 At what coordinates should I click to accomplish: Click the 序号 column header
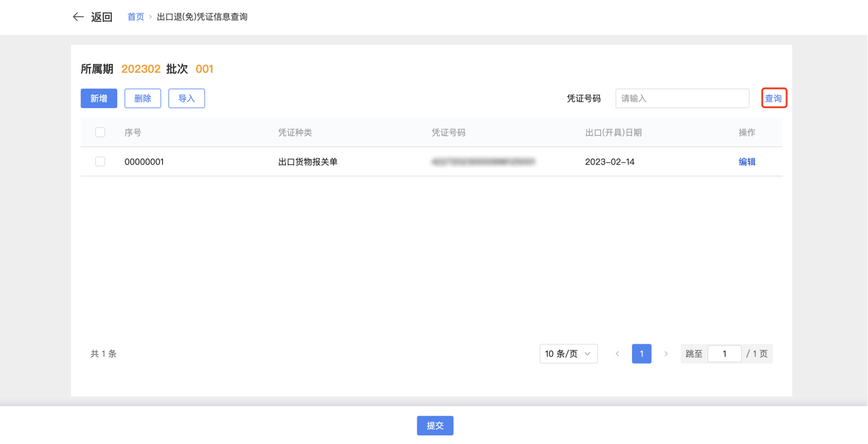point(133,133)
